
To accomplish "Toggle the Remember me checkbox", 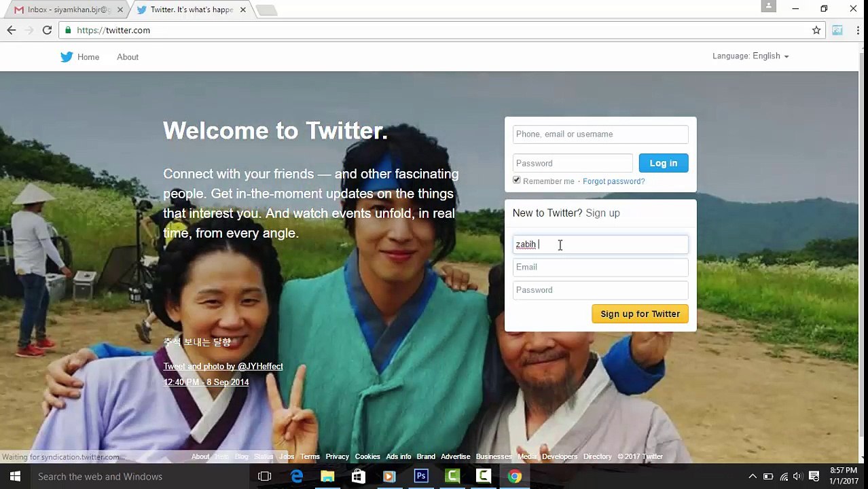I will pos(517,181).
